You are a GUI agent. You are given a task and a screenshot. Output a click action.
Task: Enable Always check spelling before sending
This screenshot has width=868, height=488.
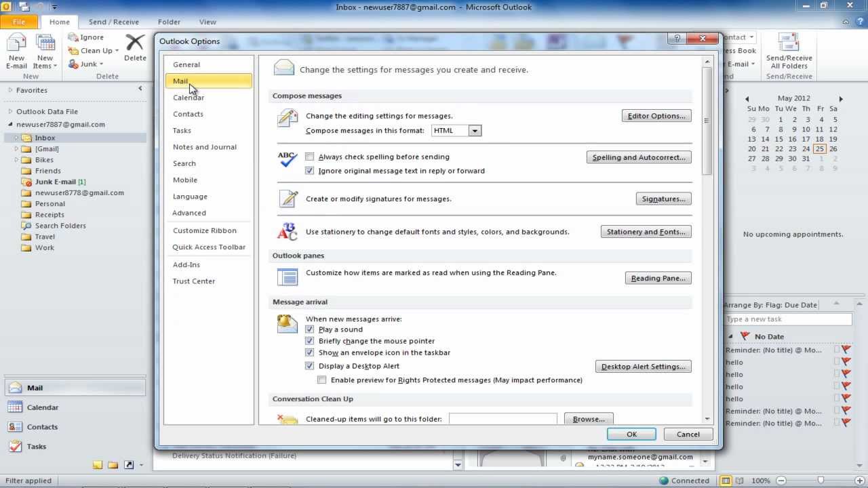(x=310, y=157)
